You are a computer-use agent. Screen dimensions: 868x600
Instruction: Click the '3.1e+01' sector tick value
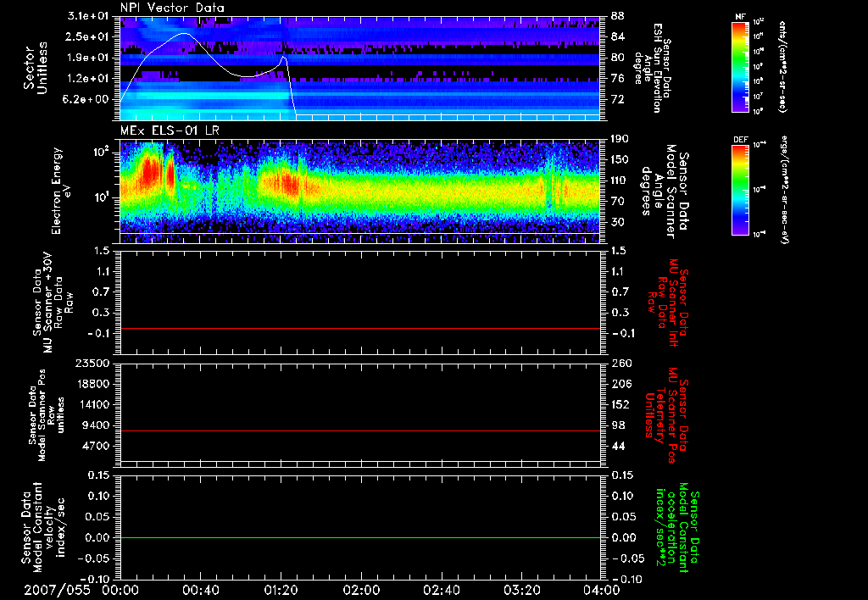(x=88, y=16)
